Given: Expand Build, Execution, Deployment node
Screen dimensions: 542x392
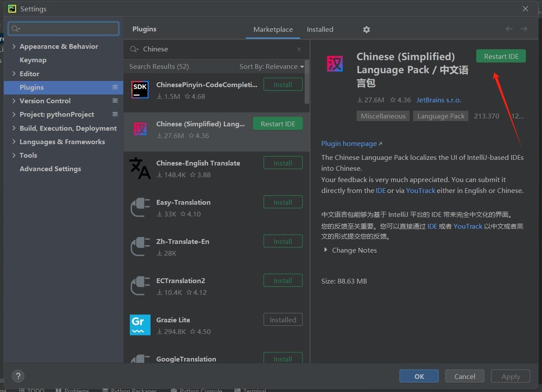Looking at the screenshot, I should [x=14, y=128].
